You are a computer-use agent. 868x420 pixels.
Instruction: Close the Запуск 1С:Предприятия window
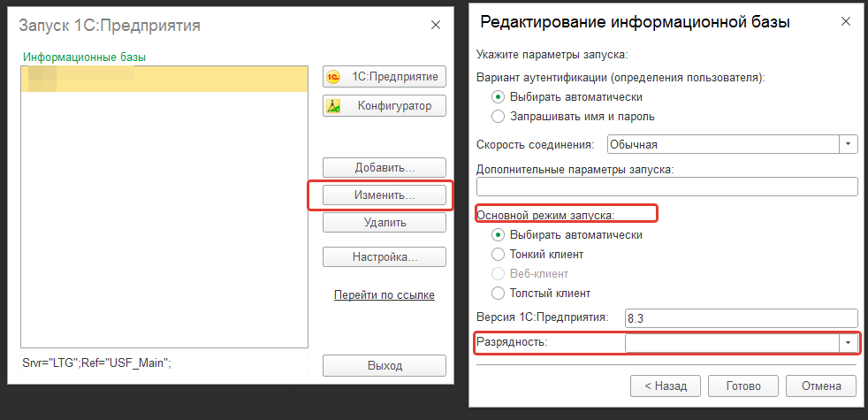pyautogui.click(x=437, y=25)
